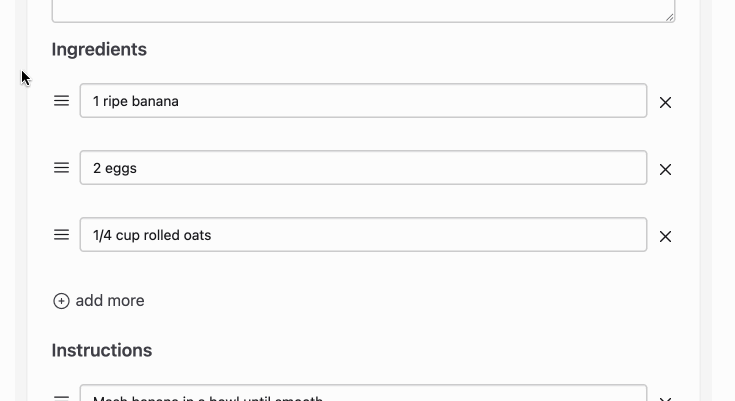The width and height of the screenshot is (735, 401).
Task: Remove the 1/4 cup rolled oats row
Action: (x=665, y=236)
